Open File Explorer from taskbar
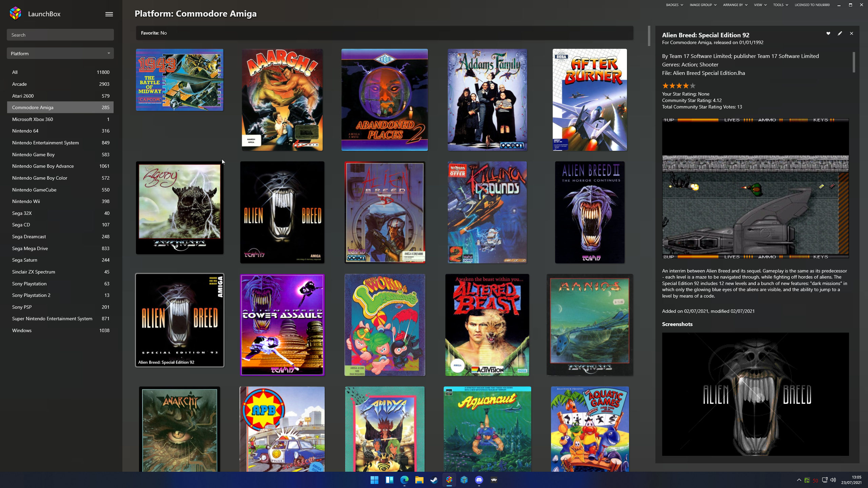Image resolution: width=868 pixels, height=488 pixels. [x=419, y=480]
